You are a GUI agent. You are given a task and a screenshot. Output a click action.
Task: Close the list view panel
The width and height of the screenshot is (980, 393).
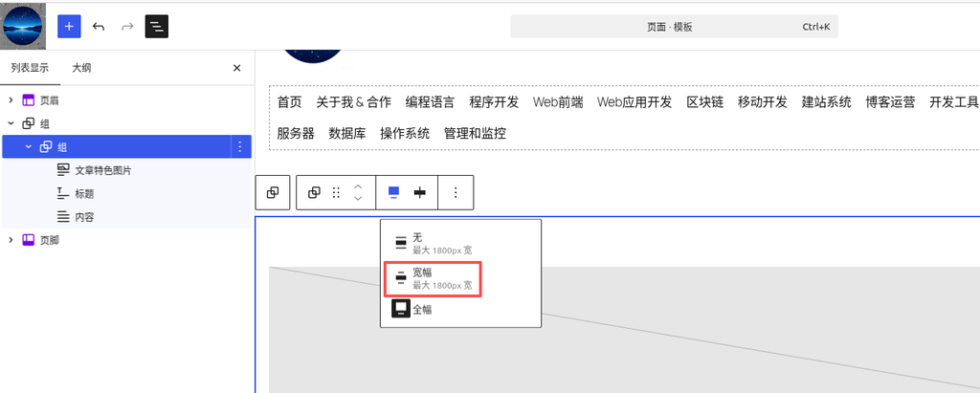237,68
